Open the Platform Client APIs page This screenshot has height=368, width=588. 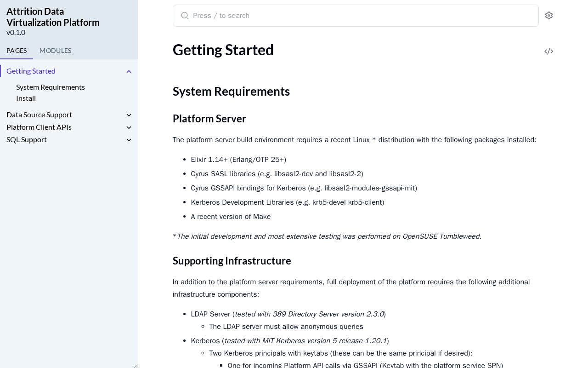coord(39,127)
